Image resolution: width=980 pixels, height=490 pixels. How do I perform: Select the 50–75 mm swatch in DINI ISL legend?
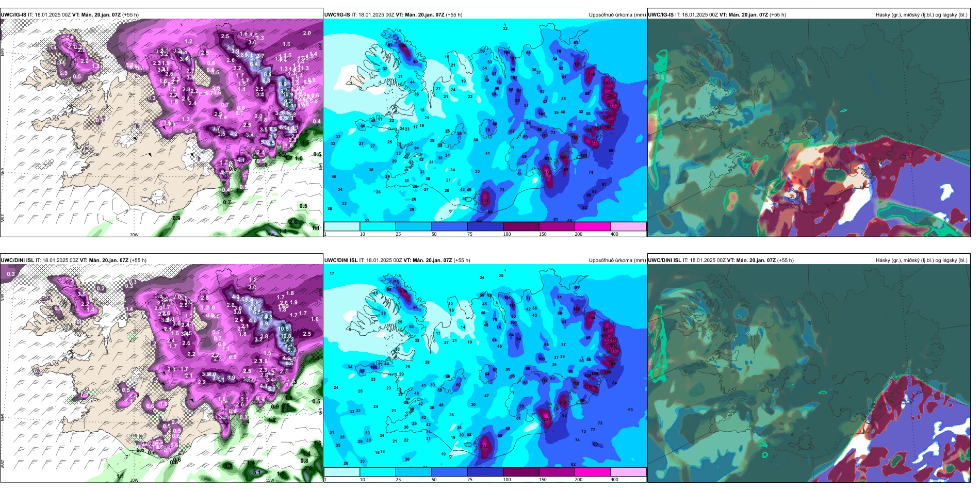[449, 472]
